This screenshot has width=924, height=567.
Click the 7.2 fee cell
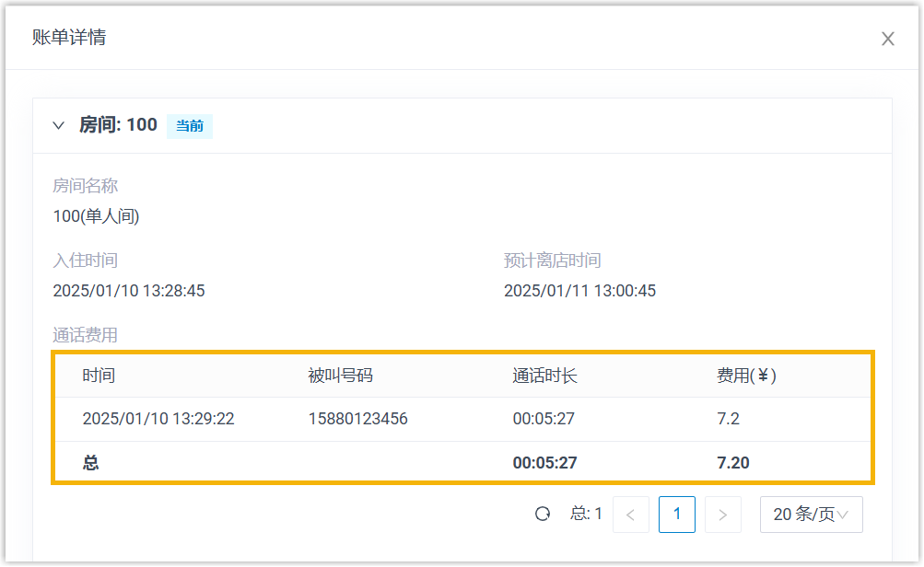[x=728, y=419]
